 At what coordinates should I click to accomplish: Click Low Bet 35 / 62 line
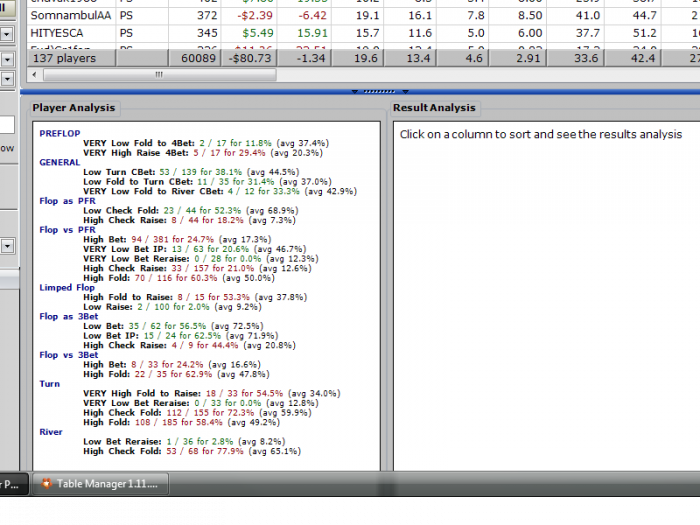173,326
